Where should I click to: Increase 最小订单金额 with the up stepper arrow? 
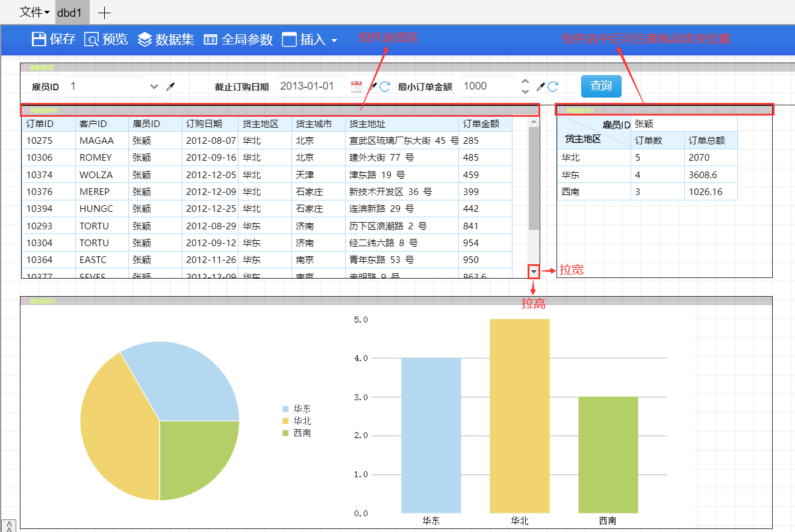pyautogui.click(x=525, y=82)
